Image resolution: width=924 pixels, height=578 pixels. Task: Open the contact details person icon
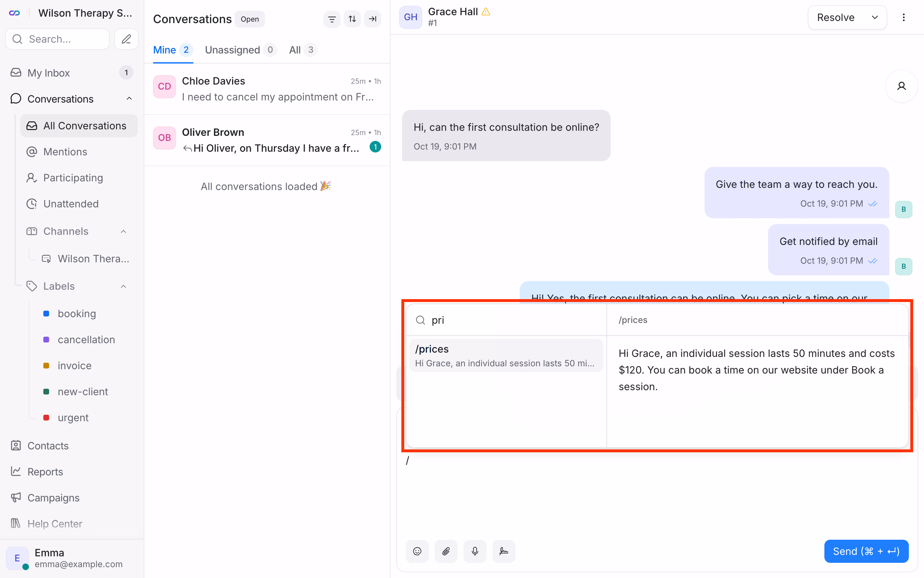click(902, 86)
